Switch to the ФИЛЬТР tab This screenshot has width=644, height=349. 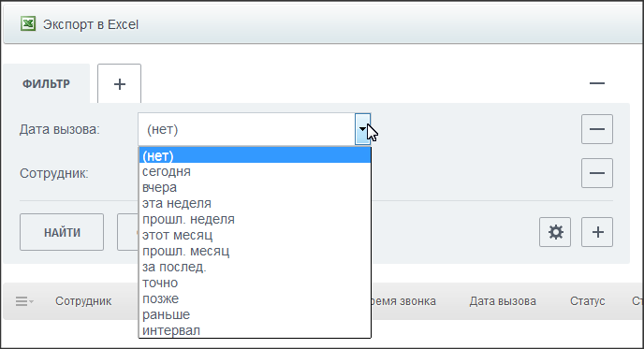click(x=46, y=84)
